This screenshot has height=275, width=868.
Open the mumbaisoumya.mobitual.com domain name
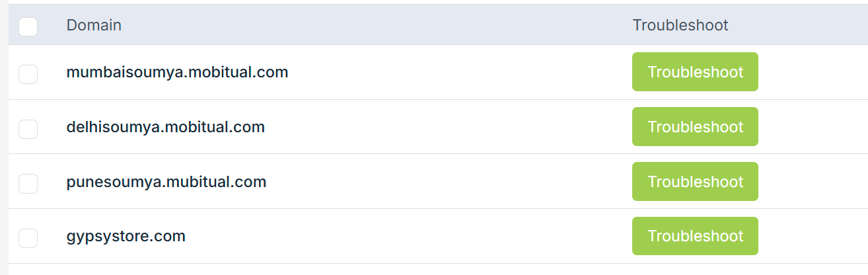[x=177, y=72]
